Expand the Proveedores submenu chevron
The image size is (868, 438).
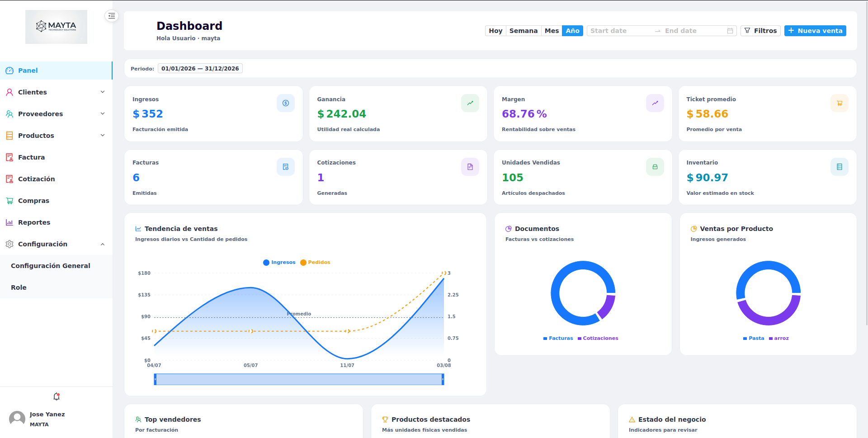[x=103, y=114]
